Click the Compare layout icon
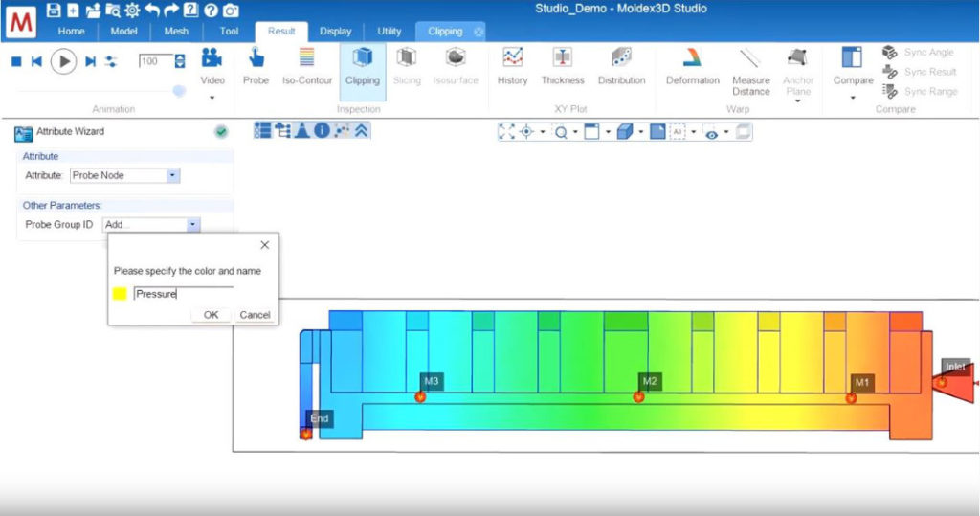The height and width of the screenshot is (516, 980). point(852,57)
